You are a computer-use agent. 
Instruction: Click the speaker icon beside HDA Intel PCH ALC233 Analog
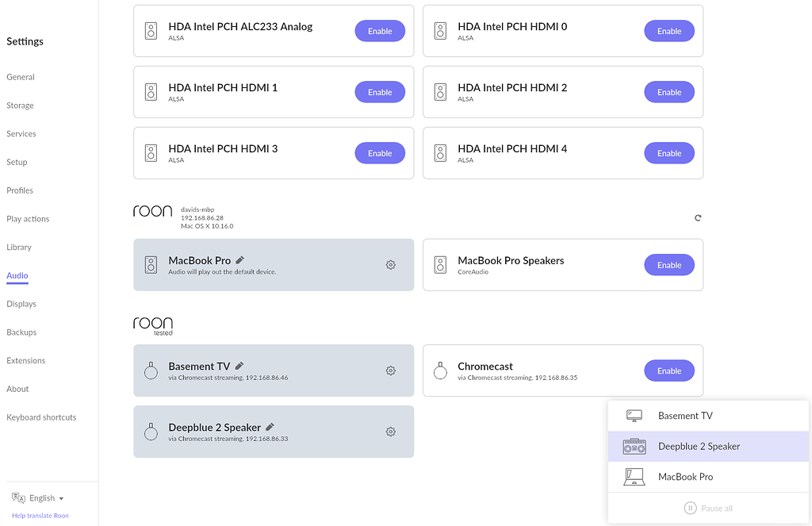point(151,31)
